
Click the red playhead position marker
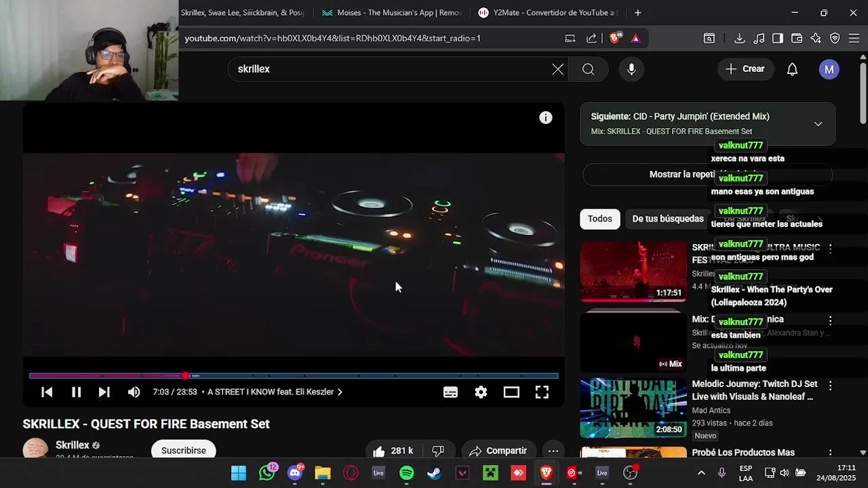point(185,375)
